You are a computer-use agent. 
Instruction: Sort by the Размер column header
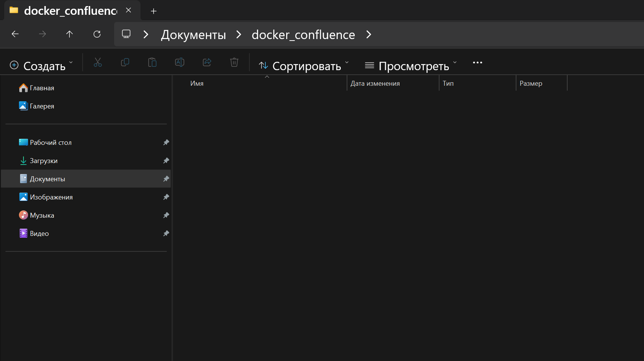click(542, 83)
